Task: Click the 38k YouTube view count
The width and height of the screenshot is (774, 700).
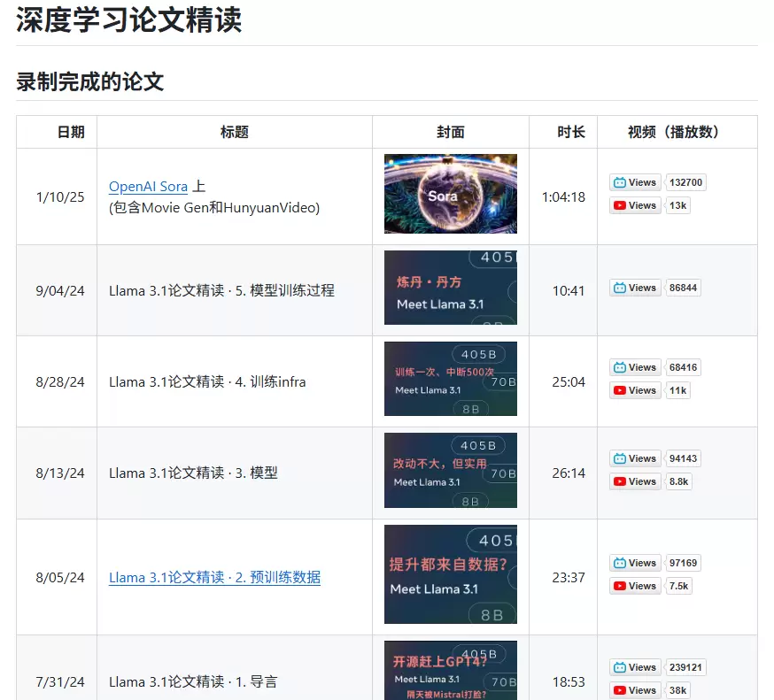Action: (x=677, y=690)
